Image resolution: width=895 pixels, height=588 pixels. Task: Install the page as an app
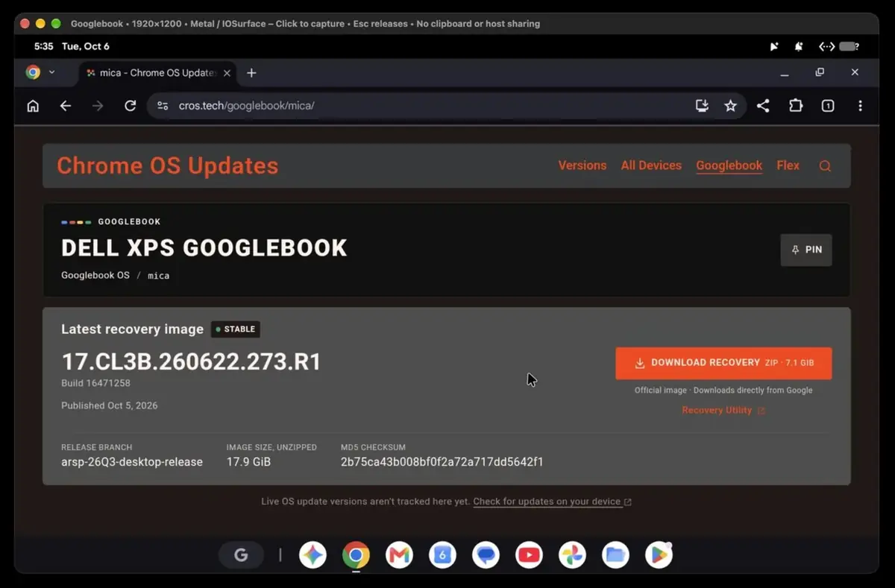pos(702,106)
